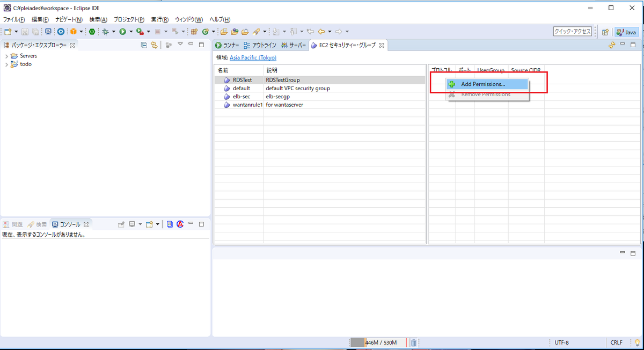Open the AWS cube dropdown arrow

point(80,32)
